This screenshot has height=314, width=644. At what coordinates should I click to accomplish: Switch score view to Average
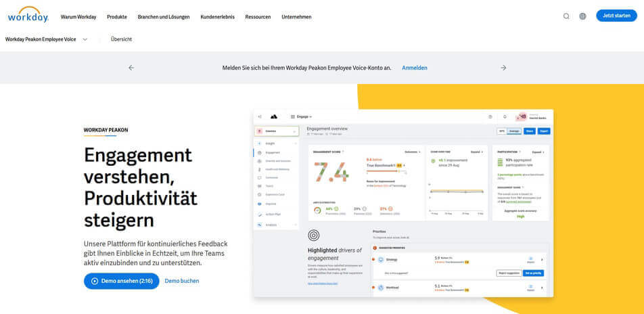pyautogui.click(x=514, y=131)
